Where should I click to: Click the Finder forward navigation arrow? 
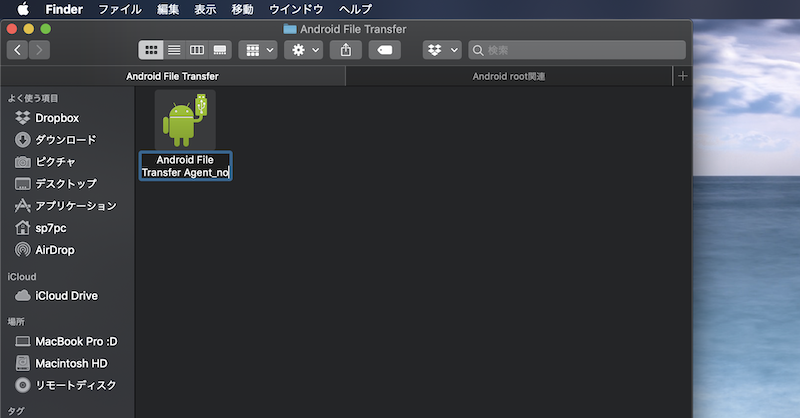39,49
